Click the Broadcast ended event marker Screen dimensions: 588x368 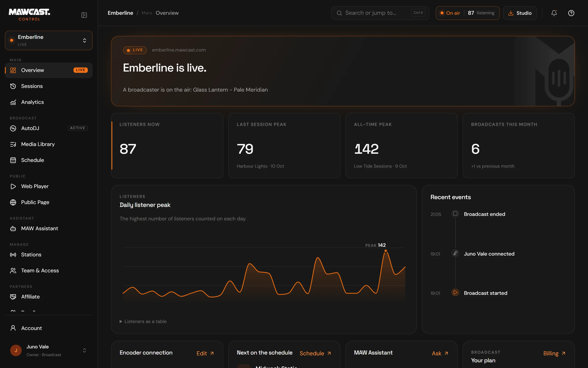click(455, 213)
